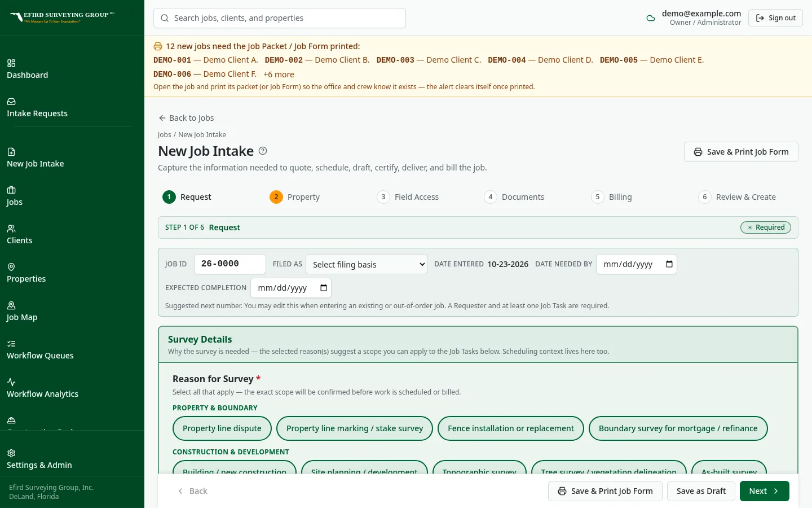Click Save as Draft button
Screen dimensions: 812x508
[x=701, y=491]
